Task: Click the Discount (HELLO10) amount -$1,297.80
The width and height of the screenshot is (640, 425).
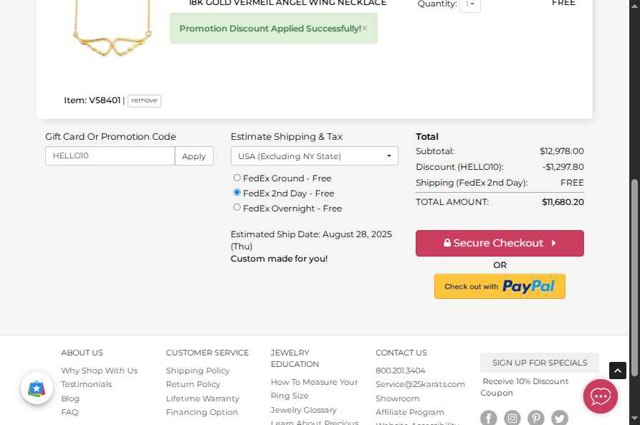Action: click(563, 167)
